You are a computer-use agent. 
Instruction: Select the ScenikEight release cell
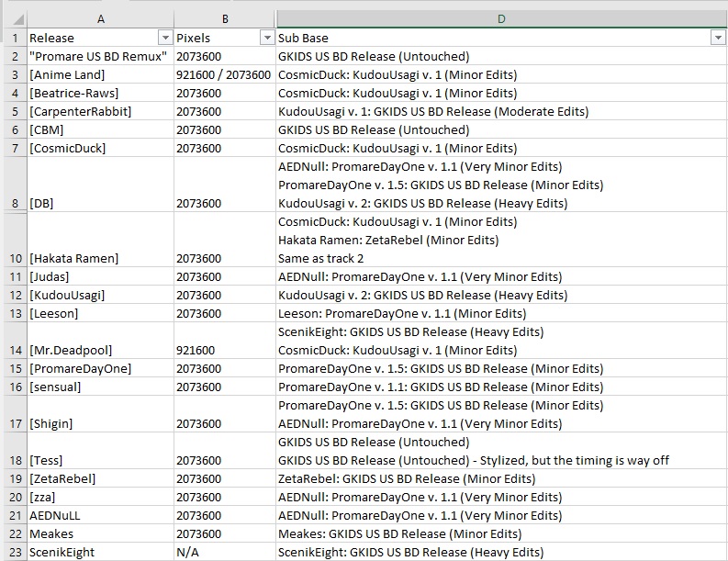pos(100,552)
